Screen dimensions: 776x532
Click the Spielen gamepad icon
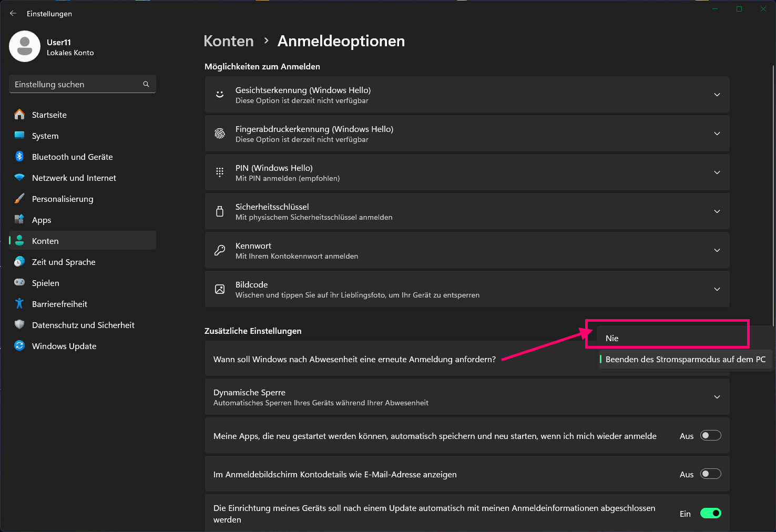click(x=19, y=282)
